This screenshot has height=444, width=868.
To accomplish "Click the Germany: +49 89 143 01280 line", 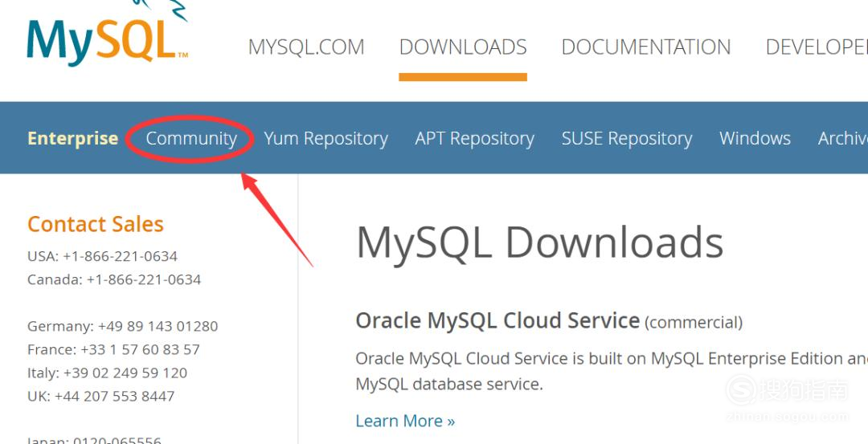I will tap(122, 326).
